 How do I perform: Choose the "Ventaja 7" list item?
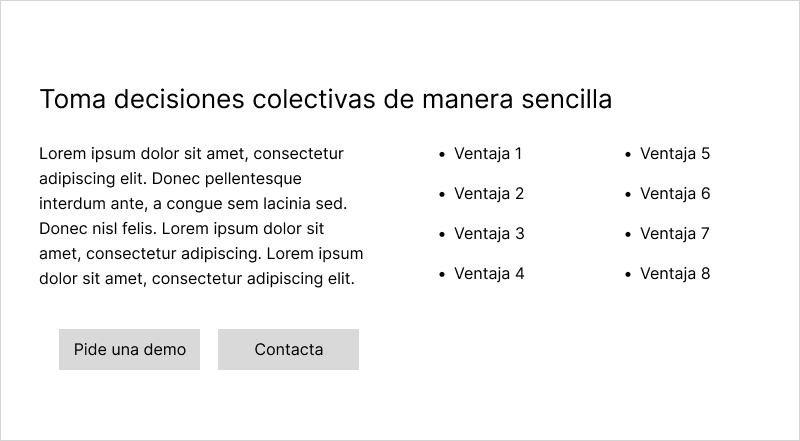click(x=675, y=234)
